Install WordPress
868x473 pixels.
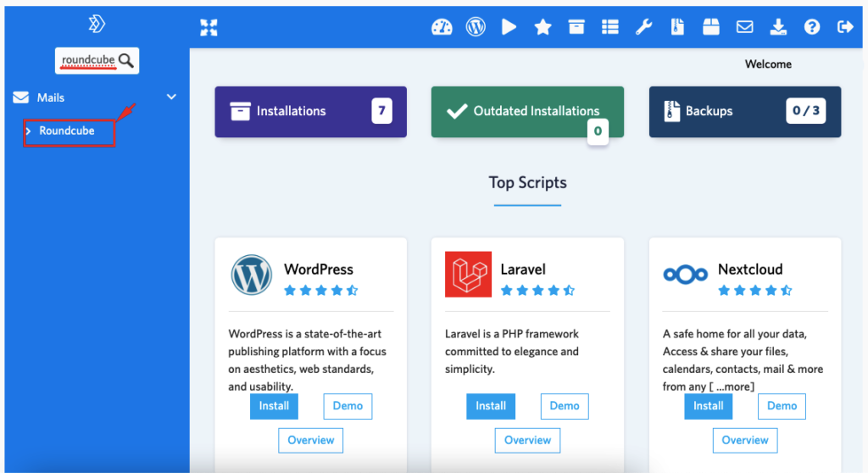[274, 406]
